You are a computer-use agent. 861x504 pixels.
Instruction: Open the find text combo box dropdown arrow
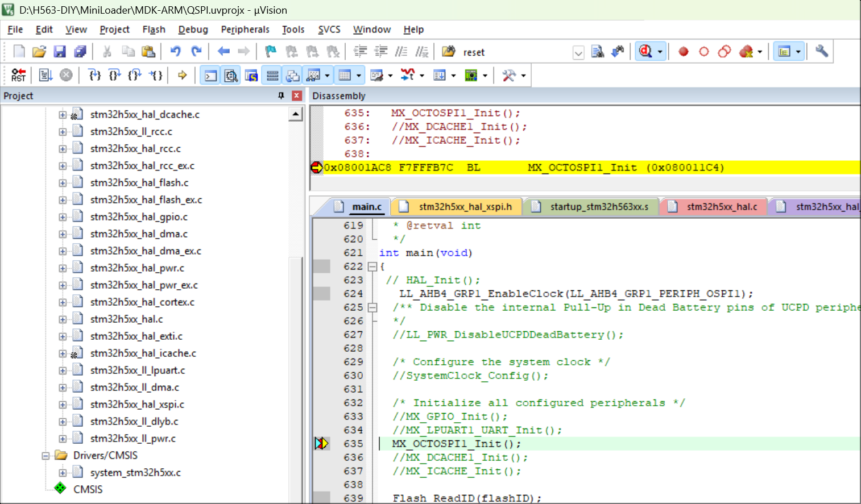(578, 53)
